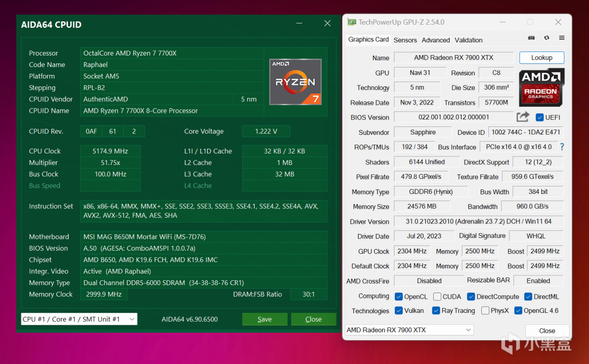Click the Driver Version field in GPU-Z
This screenshot has height=364, width=589.
pos(478,222)
